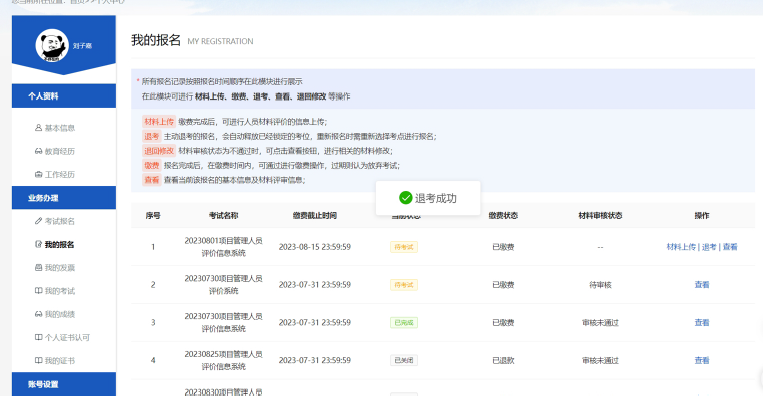763x396 pixels.
Task: Click the pencil icon beside 考试报名
Action: [38, 221]
